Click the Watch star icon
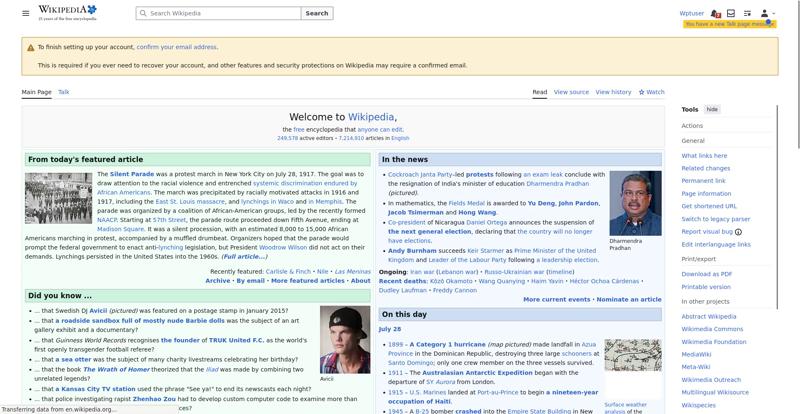Viewport: 800px width, 414px height. pyautogui.click(x=641, y=92)
